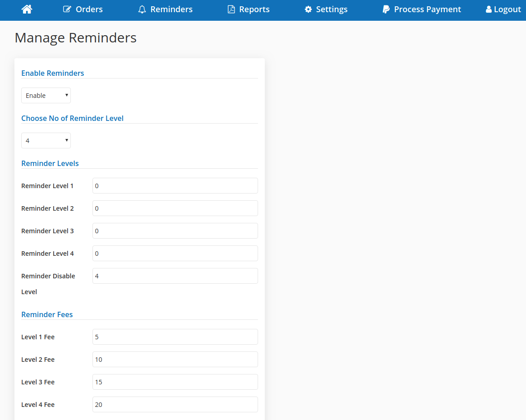Click the Orders pencil-edit icon
This screenshot has width=526, height=420.
click(67, 9)
